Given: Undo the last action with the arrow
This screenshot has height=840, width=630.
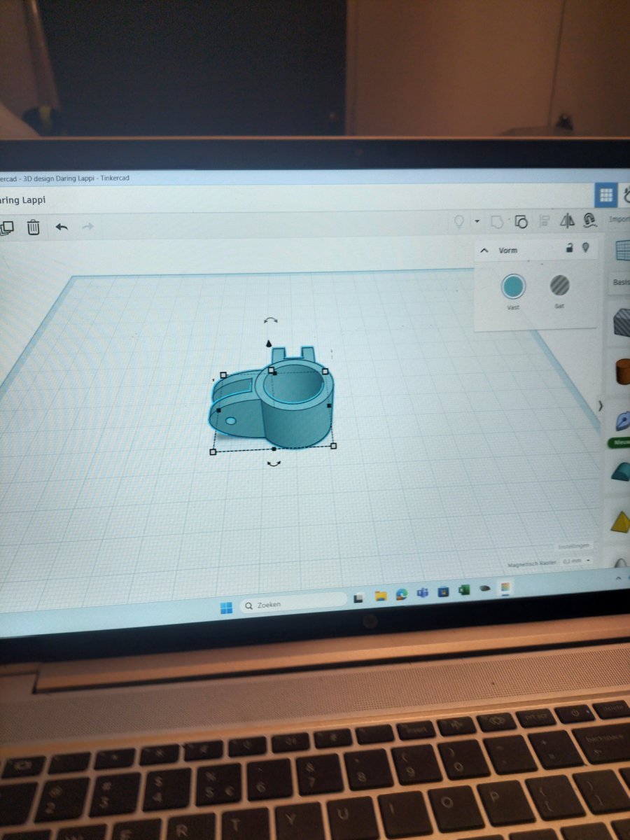Looking at the screenshot, I should [x=62, y=227].
